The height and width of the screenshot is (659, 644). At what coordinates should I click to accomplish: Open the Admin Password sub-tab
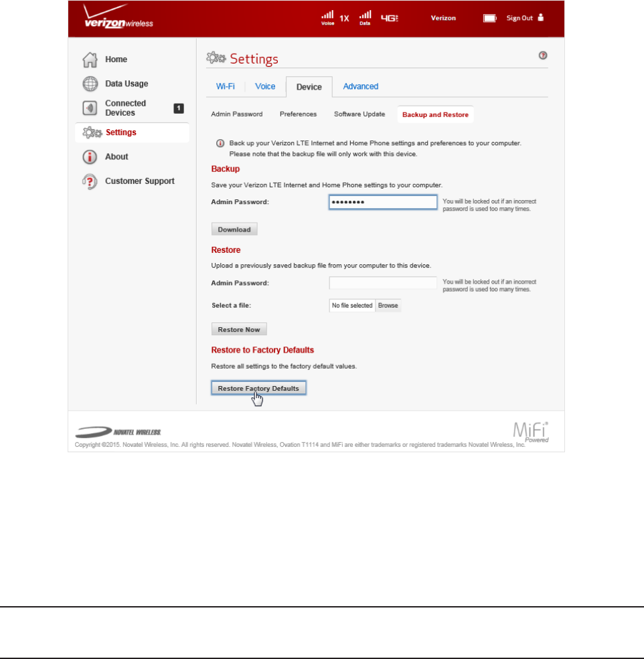(x=237, y=114)
